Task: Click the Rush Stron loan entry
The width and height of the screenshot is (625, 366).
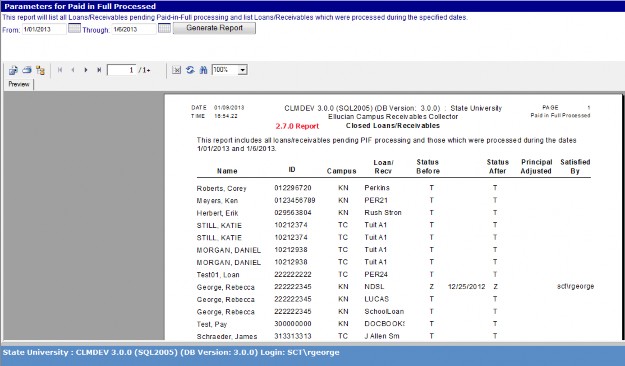Action: pyautogui.click(x=383, y=213)
